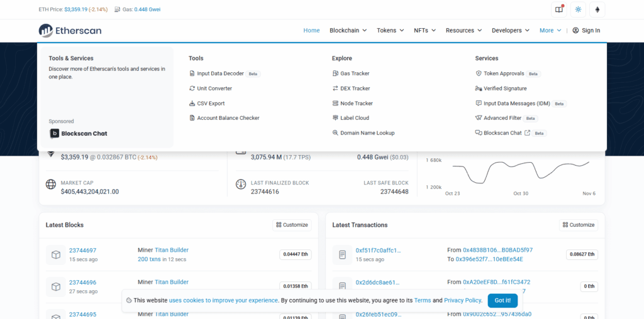This screenshot has width=644, height=319.
Task: Click the cookie icon in the banner
Action: click(129, 300)
